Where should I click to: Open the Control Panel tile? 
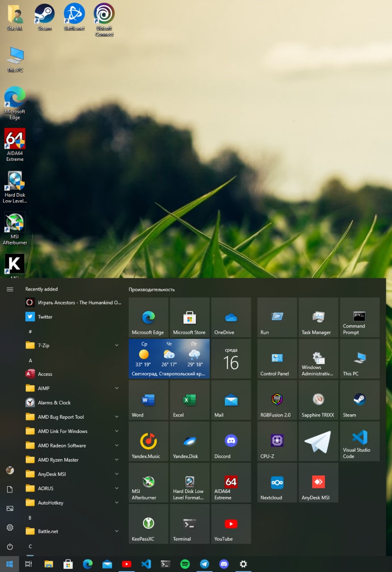(x=277, y=358)
